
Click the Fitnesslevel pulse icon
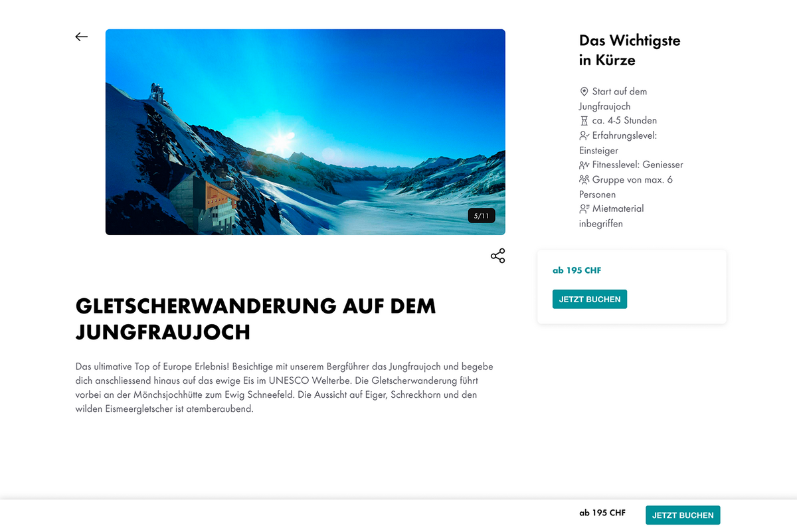[584, 165]
